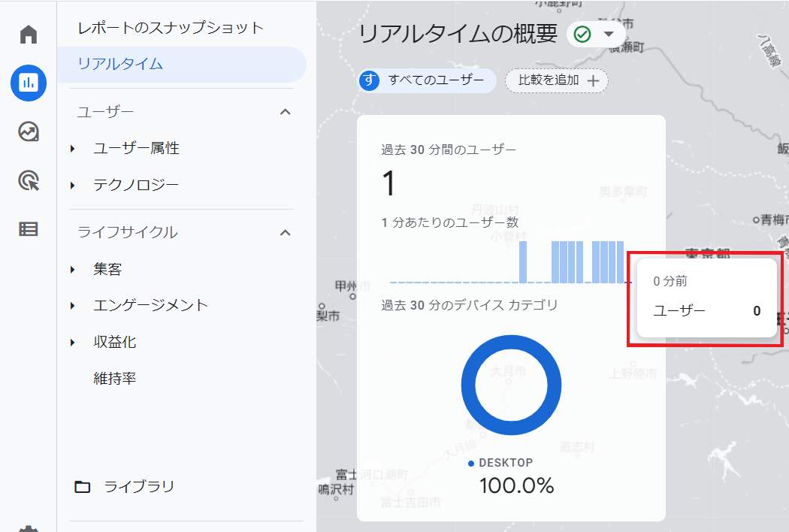
Task: Click the 100.0% value
Action: tap(516, 486)
